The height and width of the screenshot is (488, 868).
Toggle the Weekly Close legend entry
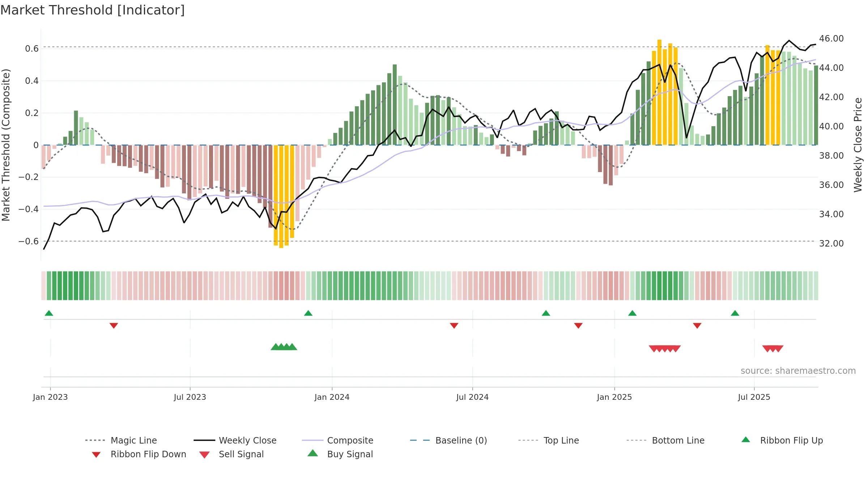click(235, 440)
